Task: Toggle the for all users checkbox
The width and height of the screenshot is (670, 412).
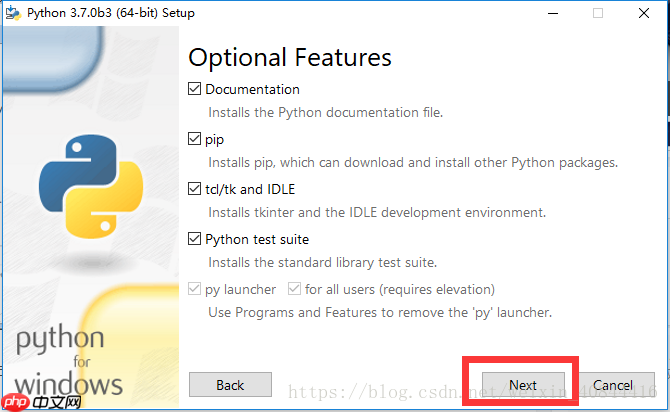Action: 295,290
